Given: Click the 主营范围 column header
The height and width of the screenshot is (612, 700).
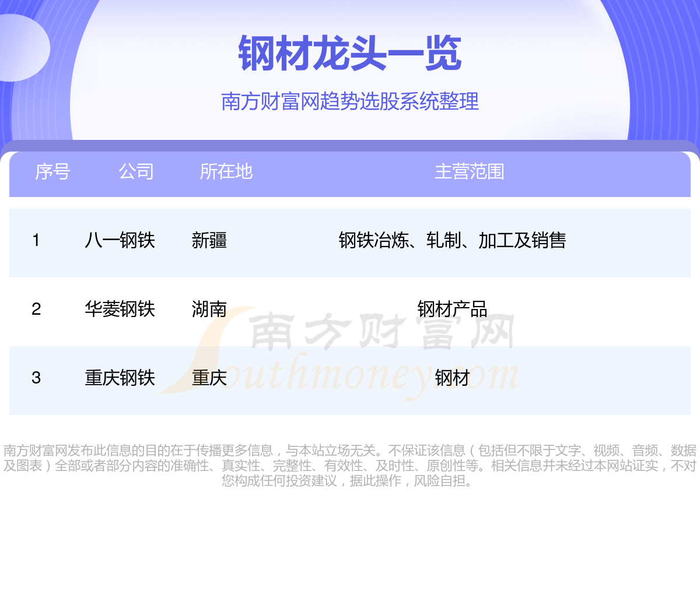Looking at the screenshot, I should click(x=470, y=171).
